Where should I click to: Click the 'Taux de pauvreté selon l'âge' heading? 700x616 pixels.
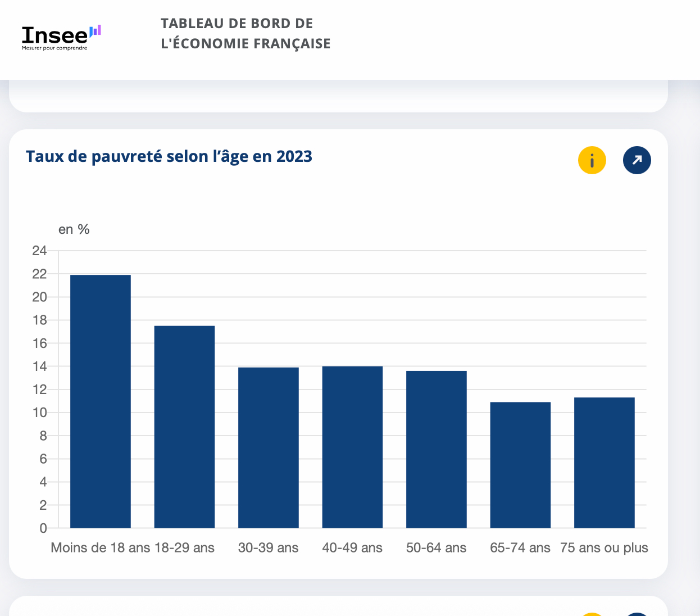pyautogui.click(x=169, y=156)
